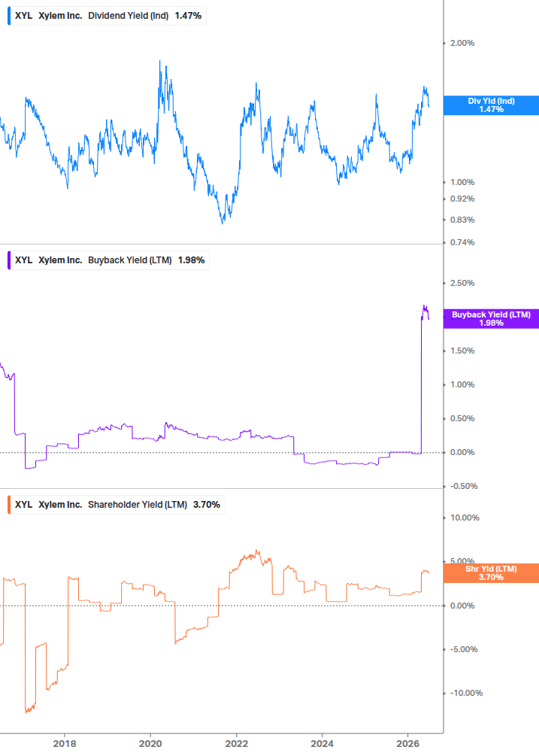Viewport: 539px width, 756px height.
Task: Click the 2.50% tick on buyback yield axis
Action: 462,283
